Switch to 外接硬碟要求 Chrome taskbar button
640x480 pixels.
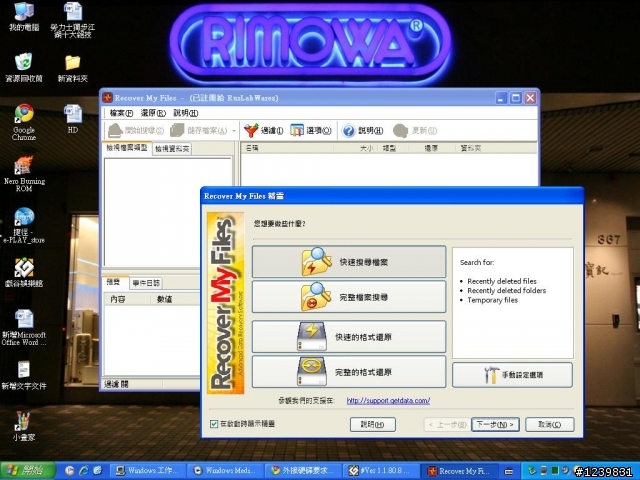[x=304, y=471]
